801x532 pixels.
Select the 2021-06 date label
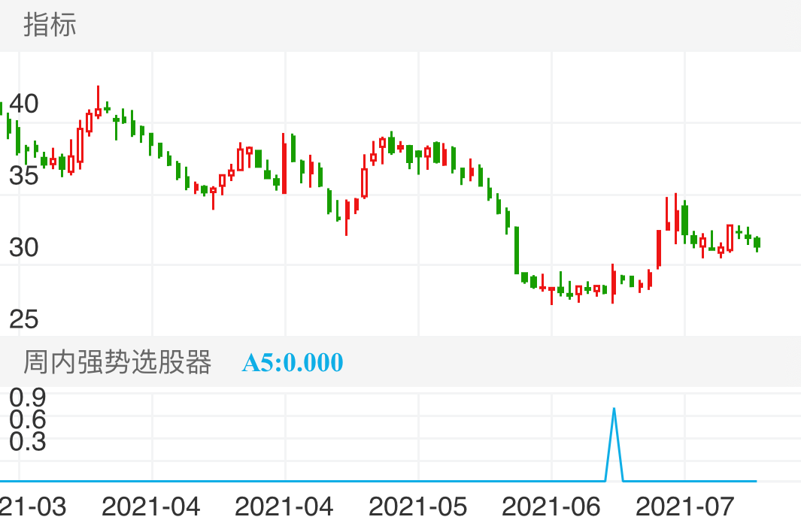551,507
